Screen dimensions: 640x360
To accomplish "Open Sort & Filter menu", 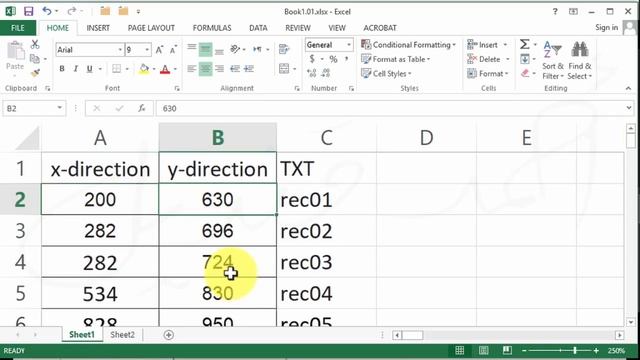I will tap(553, 60).
